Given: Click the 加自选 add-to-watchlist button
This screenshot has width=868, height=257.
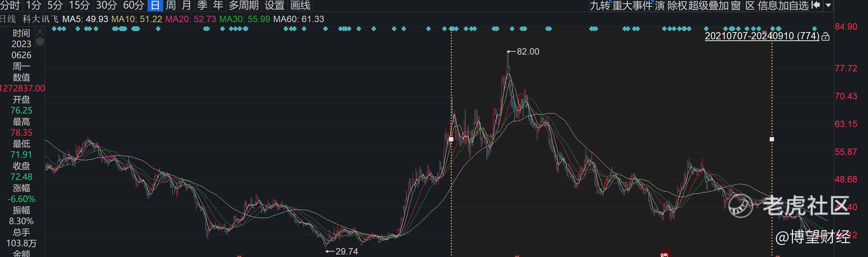Looking at the screenshot, I should tap(793, 5).
